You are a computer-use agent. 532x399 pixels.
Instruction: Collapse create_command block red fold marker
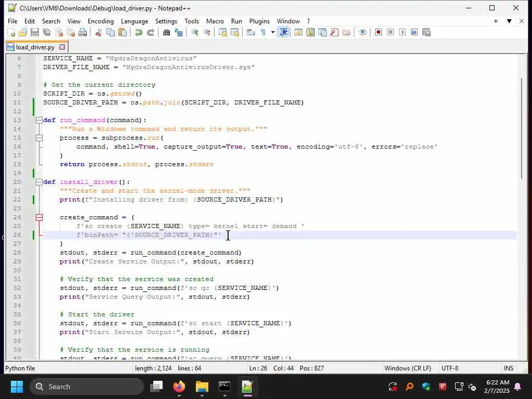39,217
